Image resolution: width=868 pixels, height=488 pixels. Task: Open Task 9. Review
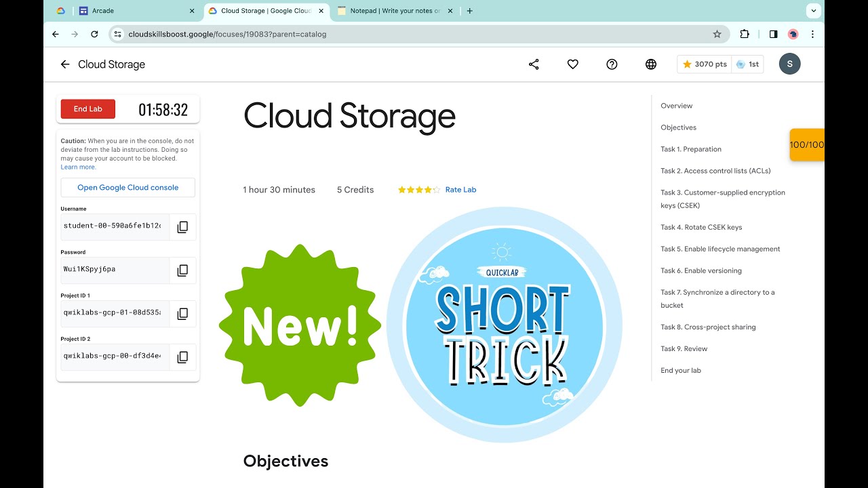point(684,348)
